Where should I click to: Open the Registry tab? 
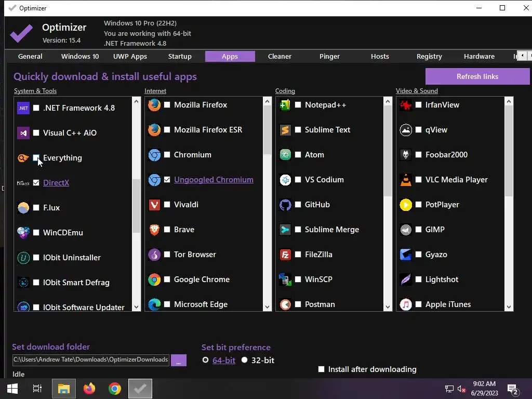click(x=429, y=56)
